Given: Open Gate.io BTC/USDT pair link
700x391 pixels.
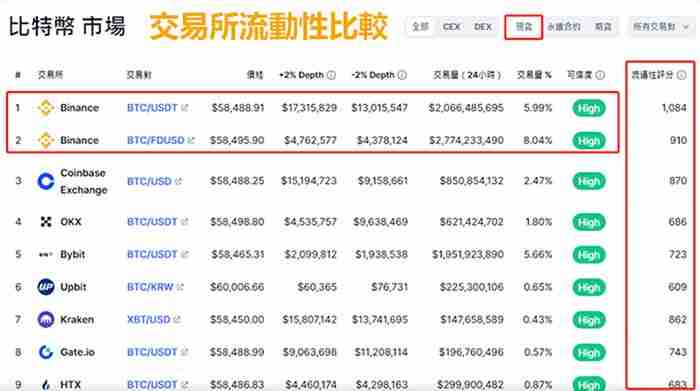Looking at the screenshot, I should (x=152, y=352).
